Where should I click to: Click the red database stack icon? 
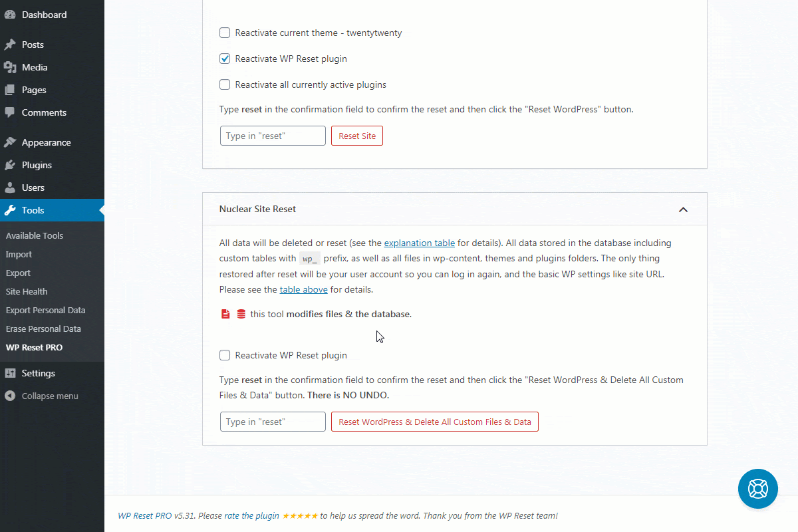point(241,314)
